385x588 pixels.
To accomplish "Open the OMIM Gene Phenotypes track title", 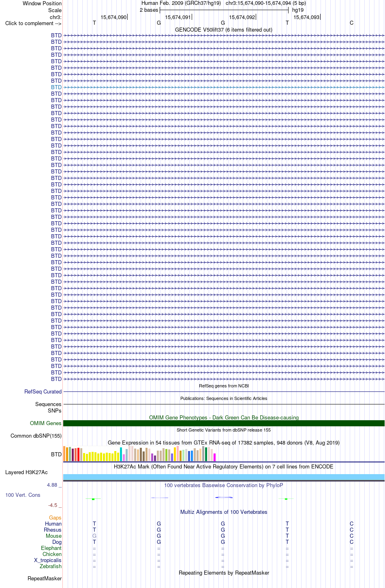I will tap(224, 417).
